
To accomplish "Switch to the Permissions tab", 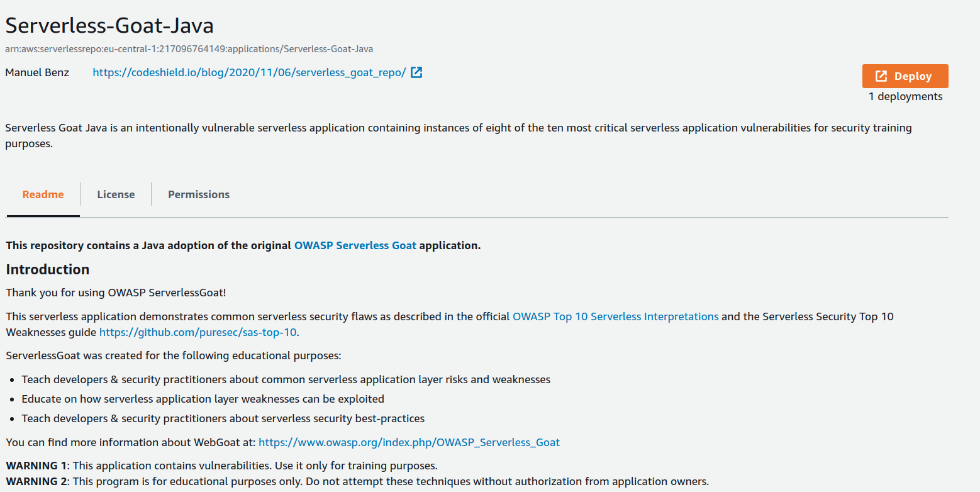I will 198,194.
